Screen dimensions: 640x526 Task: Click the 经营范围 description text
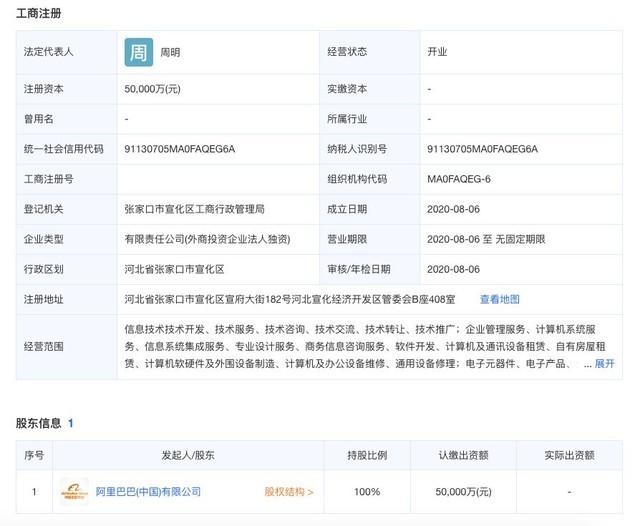tap(365, 346)
